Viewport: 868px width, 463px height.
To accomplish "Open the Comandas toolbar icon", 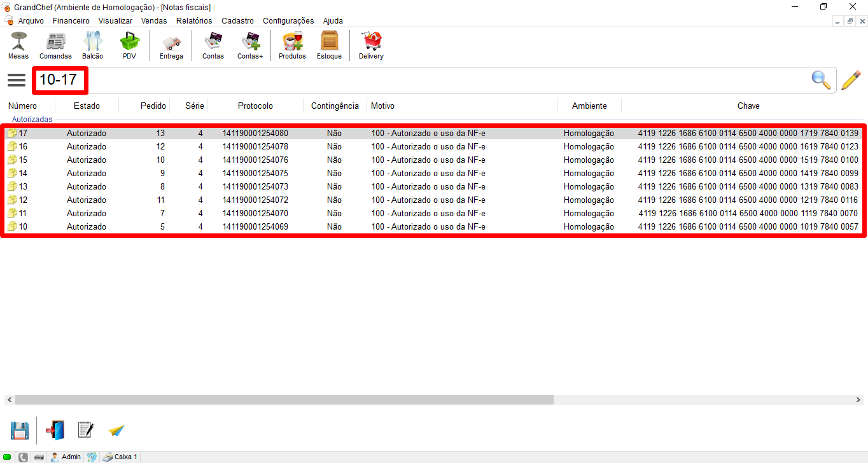I will (x=55, y=45).
